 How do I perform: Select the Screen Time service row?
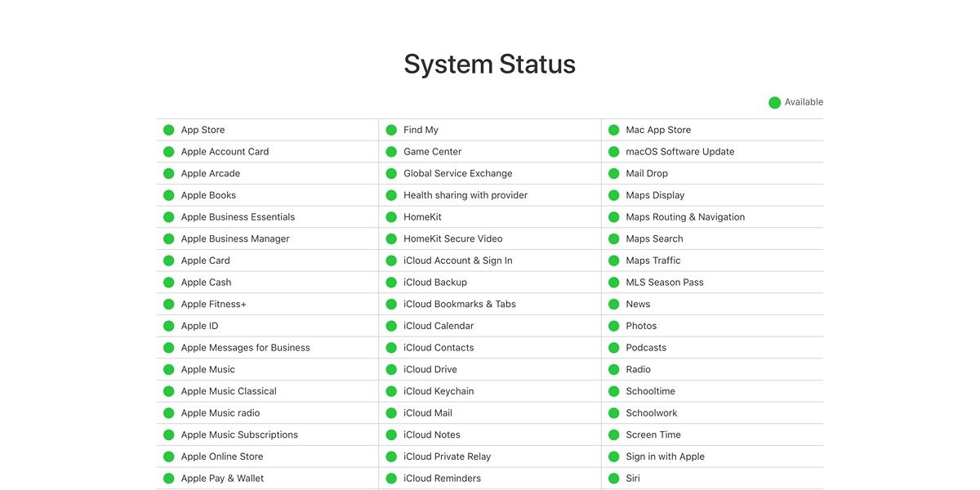point(653,434)
